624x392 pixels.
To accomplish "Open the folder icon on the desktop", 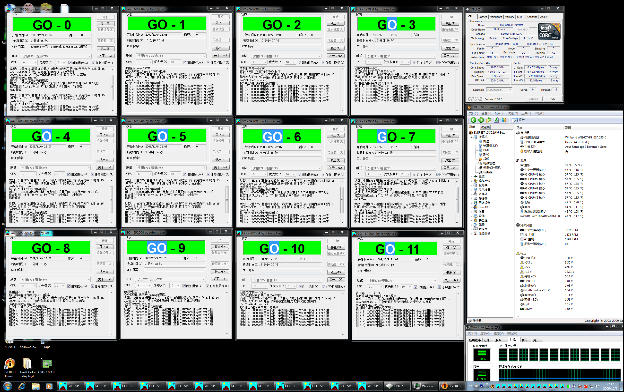I will pos(27,364).
